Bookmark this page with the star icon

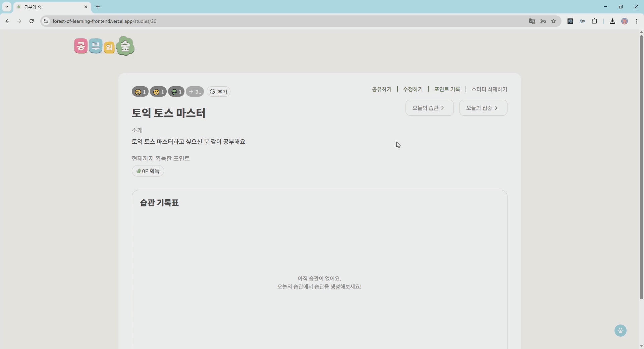[x=553, y=21]
